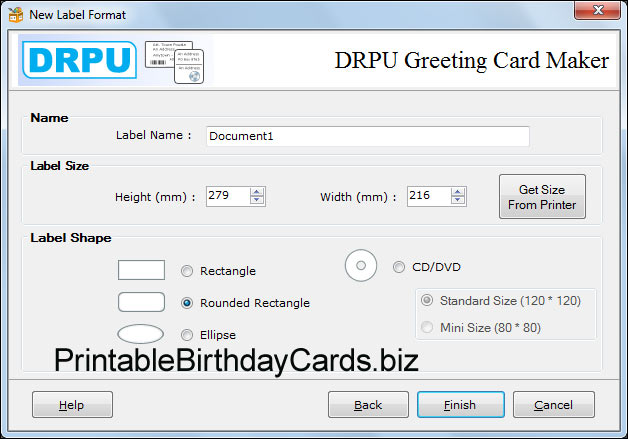Click the CD/DVD disc shape preview

[360, 266]
